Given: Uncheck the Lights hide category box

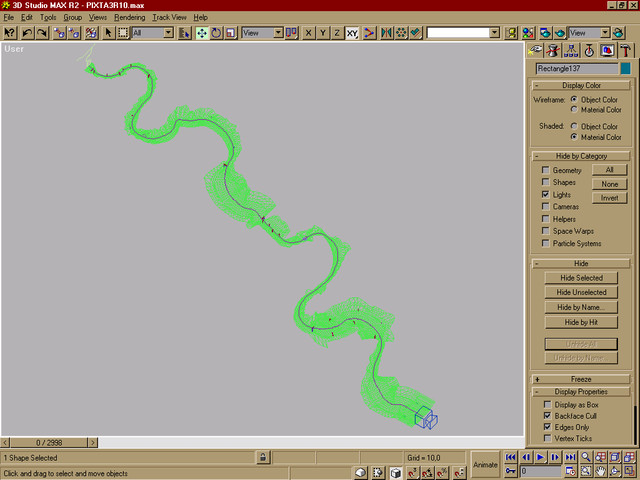Looking at the screenshot, I should (x=545, y=194).
